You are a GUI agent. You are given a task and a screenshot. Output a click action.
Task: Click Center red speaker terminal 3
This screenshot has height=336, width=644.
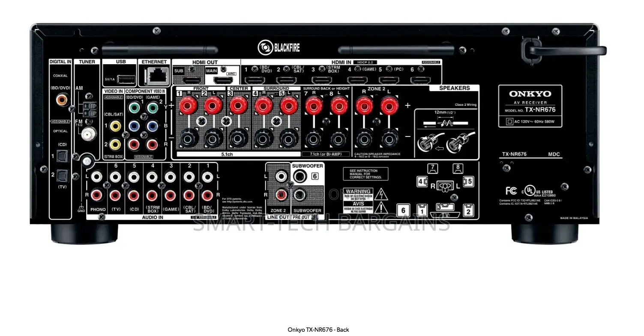point(238,105)
